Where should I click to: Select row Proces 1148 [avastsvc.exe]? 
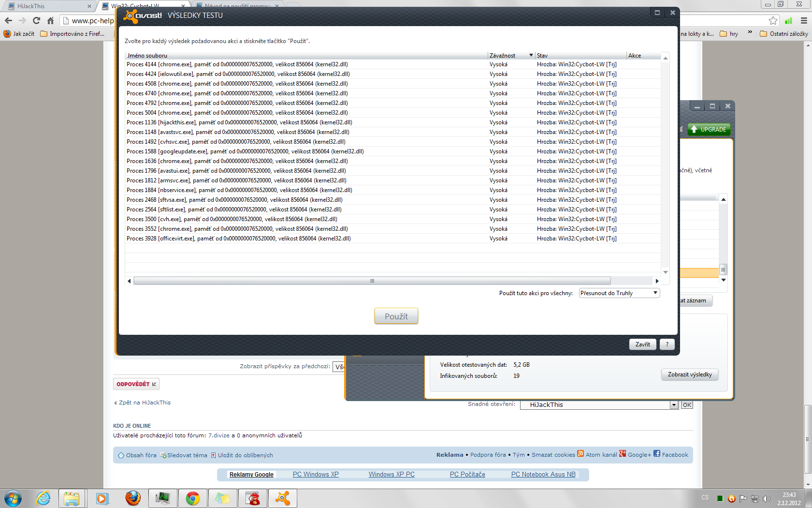coord(392,132)
